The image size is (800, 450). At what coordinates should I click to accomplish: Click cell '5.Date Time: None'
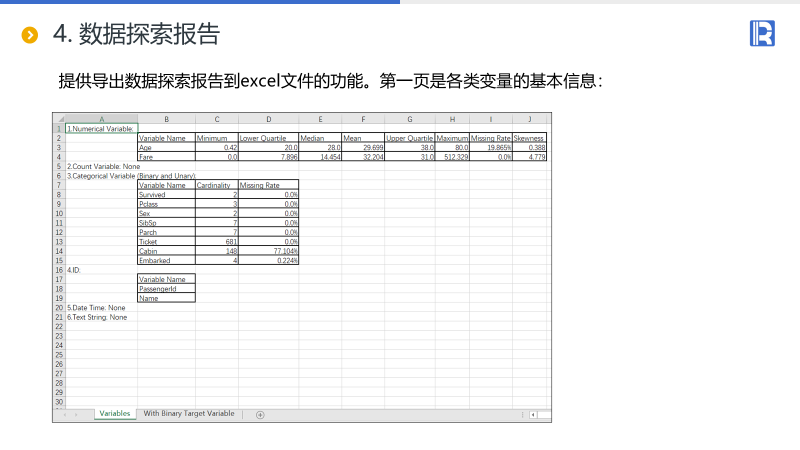96,308
